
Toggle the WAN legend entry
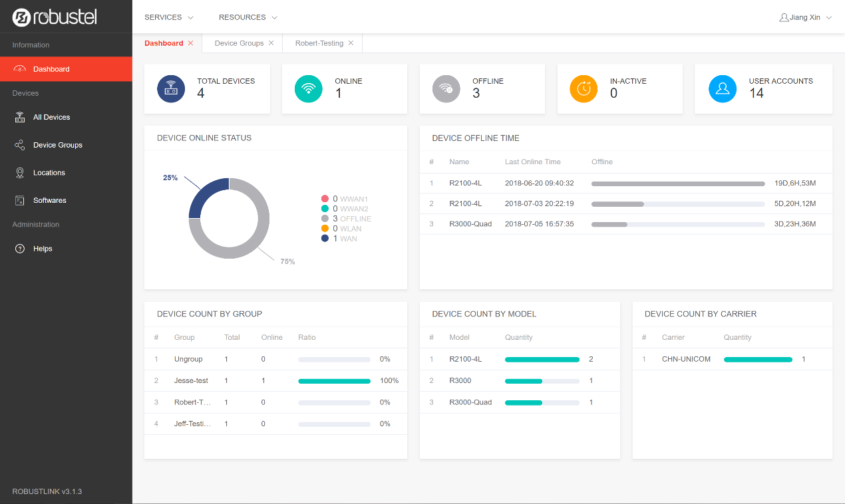[339, 239]
